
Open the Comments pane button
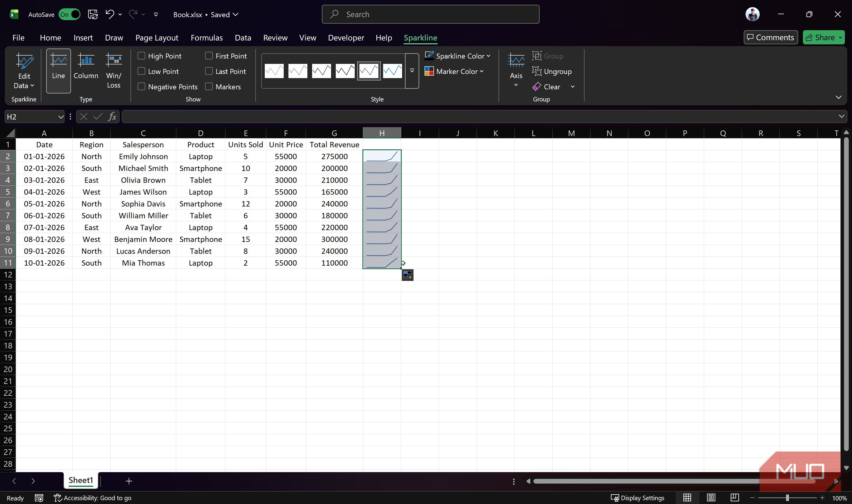(x=771, y=37)
